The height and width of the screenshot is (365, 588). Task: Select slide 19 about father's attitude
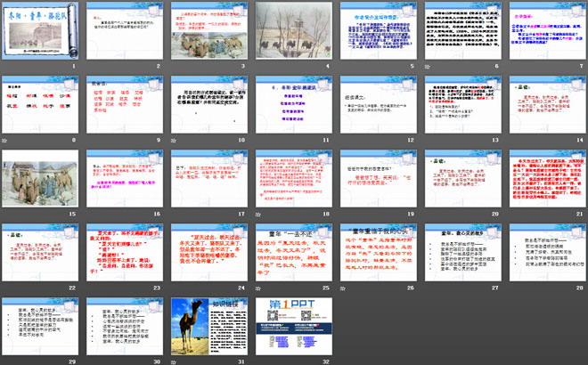[x=379, y=178]
